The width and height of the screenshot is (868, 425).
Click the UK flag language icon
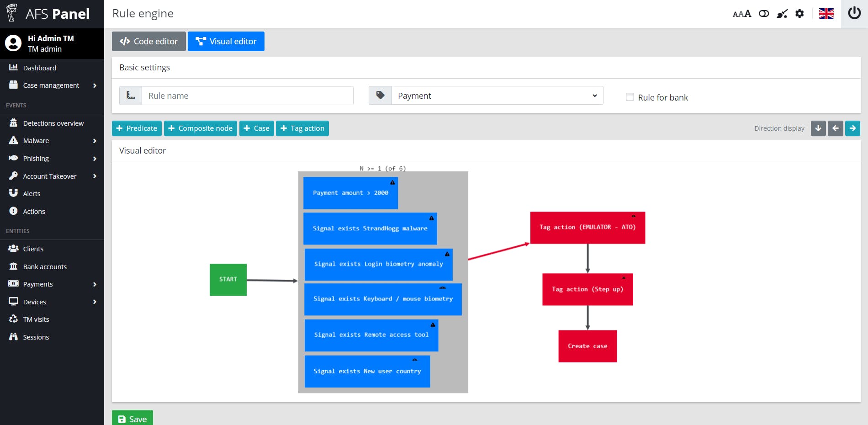(826, 14)
